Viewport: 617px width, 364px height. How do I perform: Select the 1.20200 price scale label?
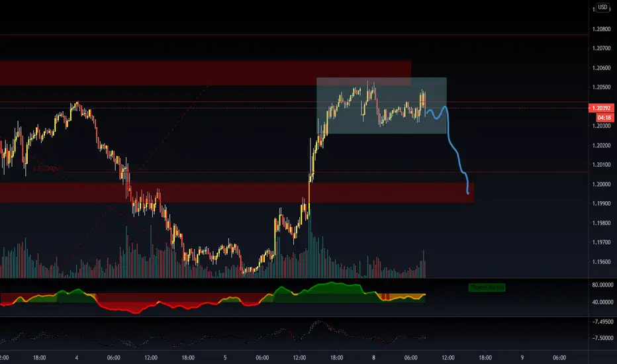[601, 145]
